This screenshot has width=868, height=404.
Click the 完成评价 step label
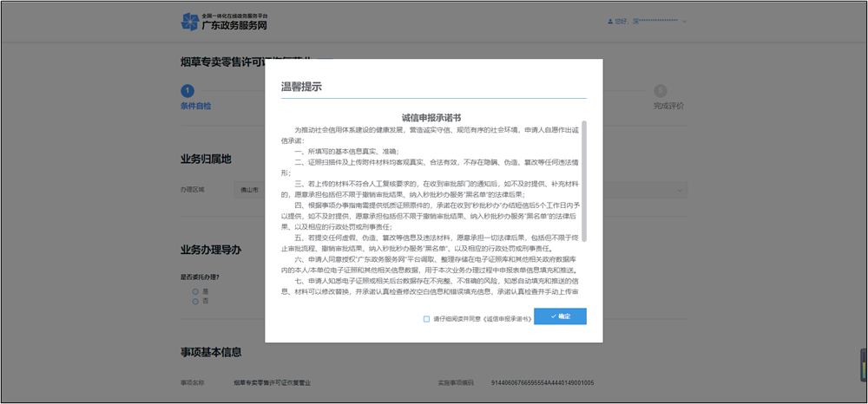click(x=668, y=106)
